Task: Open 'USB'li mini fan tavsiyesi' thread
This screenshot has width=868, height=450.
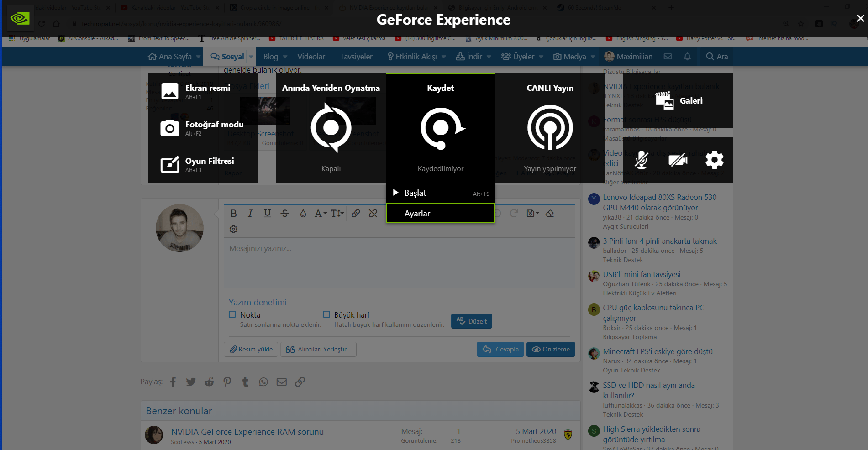Action: [642, 274]
